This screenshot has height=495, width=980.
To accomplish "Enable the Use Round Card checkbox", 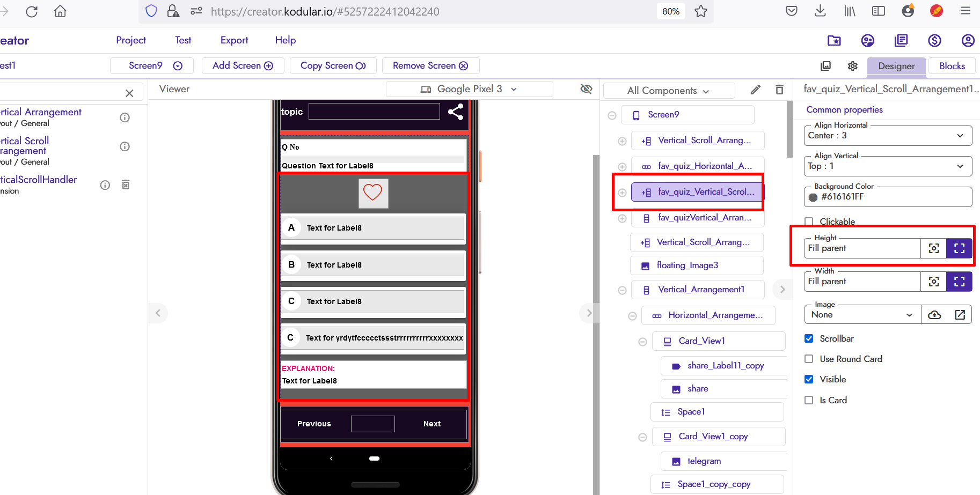I will (809, 359).
